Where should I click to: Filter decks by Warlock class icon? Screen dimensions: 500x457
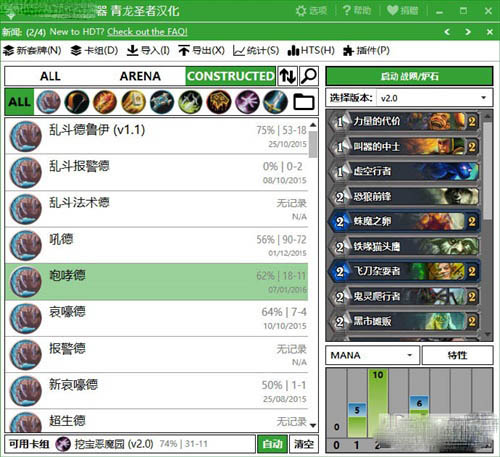tap(247, 102)
